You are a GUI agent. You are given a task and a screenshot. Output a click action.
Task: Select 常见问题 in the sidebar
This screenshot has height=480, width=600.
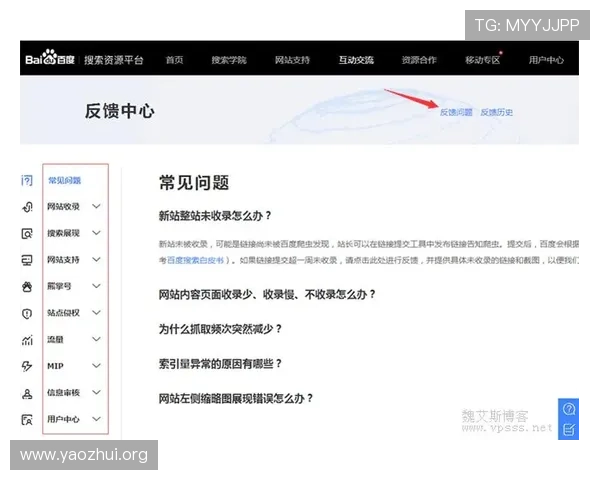pos(64,180)
